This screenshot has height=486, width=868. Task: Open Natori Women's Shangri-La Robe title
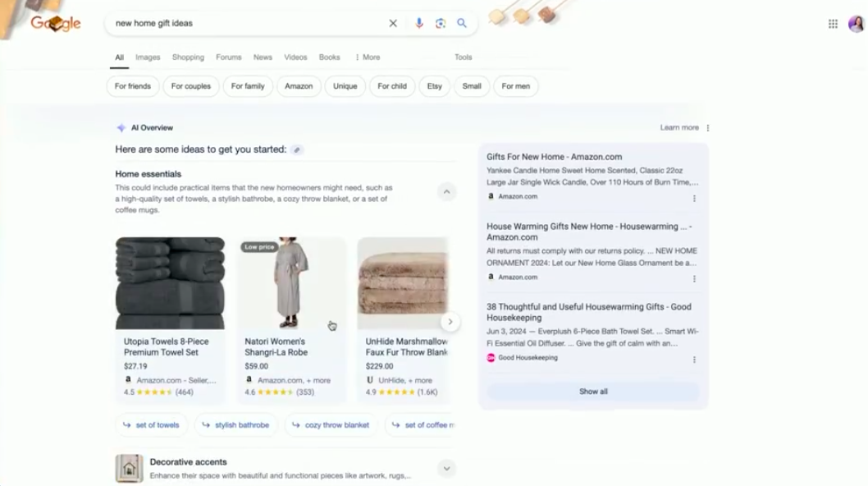pos(276,347)
